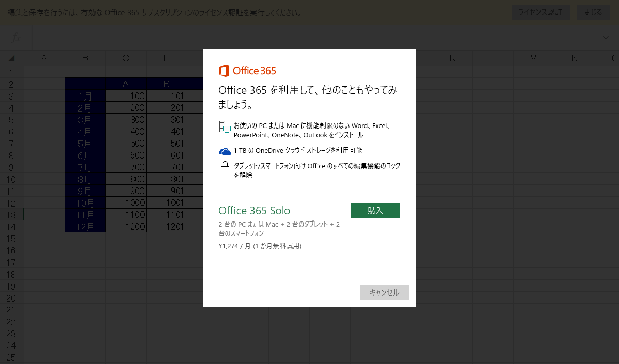Click the cell with value 1201
The width and height of the screenshot is (619, 364).
click(x=167, y=227)
